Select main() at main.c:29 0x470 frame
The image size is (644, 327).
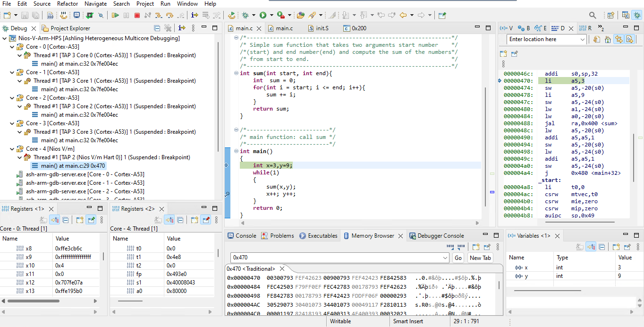pos(73,166)
